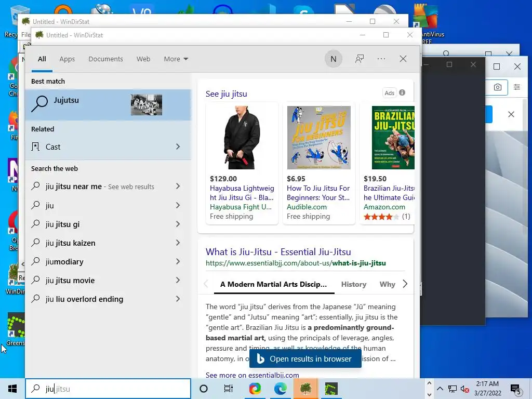Click the search magnifier icon in taskbar

36,389
